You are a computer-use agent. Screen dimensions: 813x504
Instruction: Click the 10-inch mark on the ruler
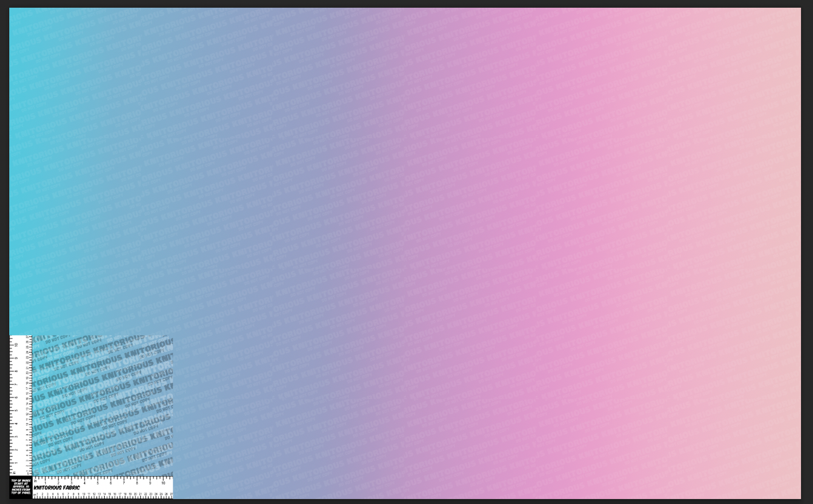pyautogui.click(x=163, y=481)
